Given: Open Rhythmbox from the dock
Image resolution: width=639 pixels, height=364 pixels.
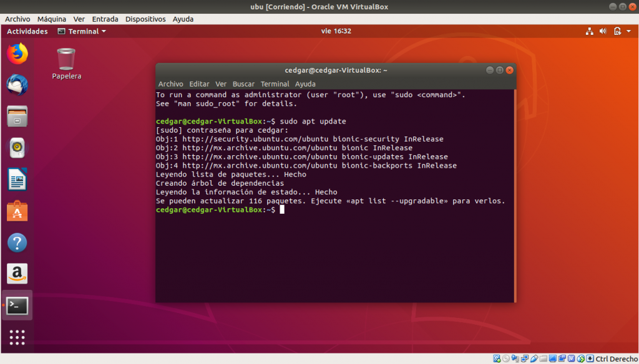Looking at the screenshot, I should pyautogui.click(x=17, y=148).
